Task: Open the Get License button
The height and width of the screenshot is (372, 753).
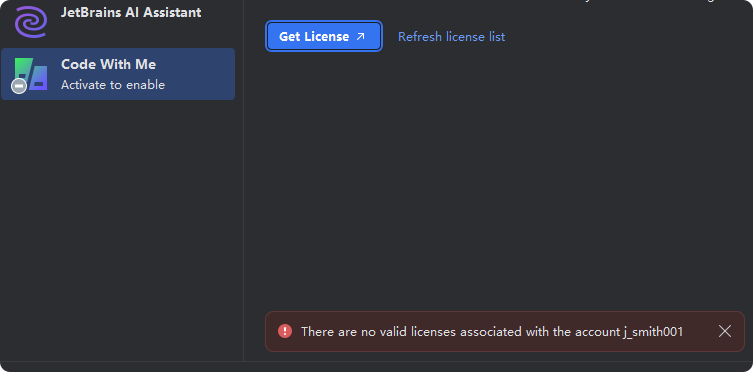Action: pyautogui.click(x=324, y=36)
